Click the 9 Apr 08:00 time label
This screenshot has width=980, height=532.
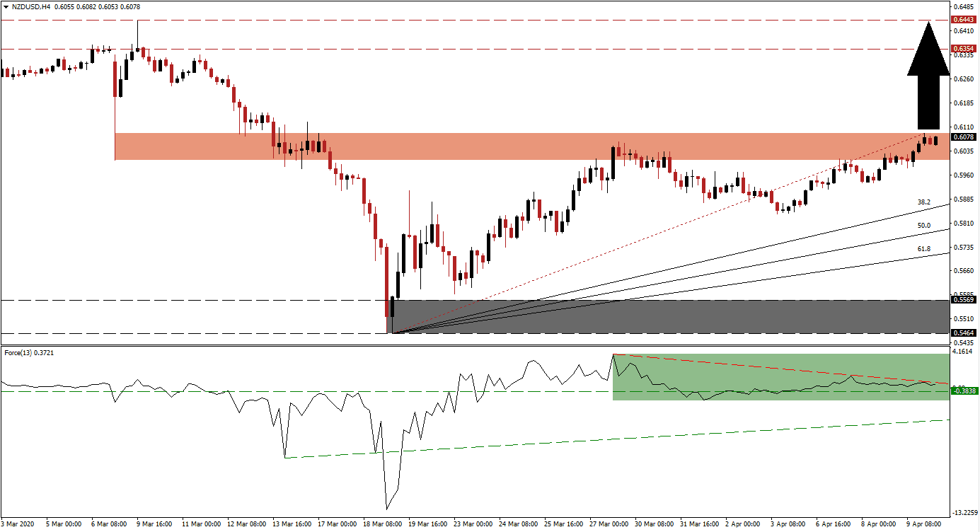[x=923, y=524]
